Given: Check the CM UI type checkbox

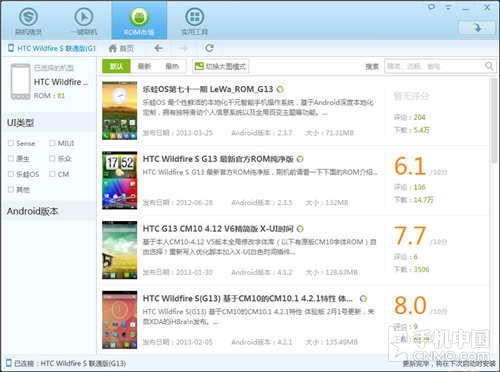Looking at the screenshot, I should pyautogui.click(x=52, y=174).
